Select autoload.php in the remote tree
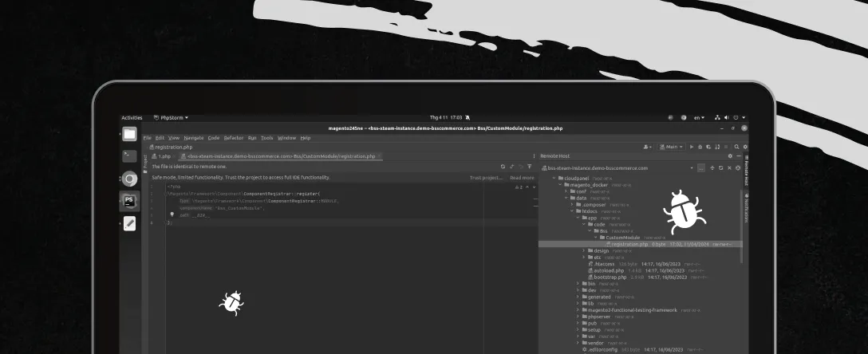868x354 pixels. click(606, 270)
